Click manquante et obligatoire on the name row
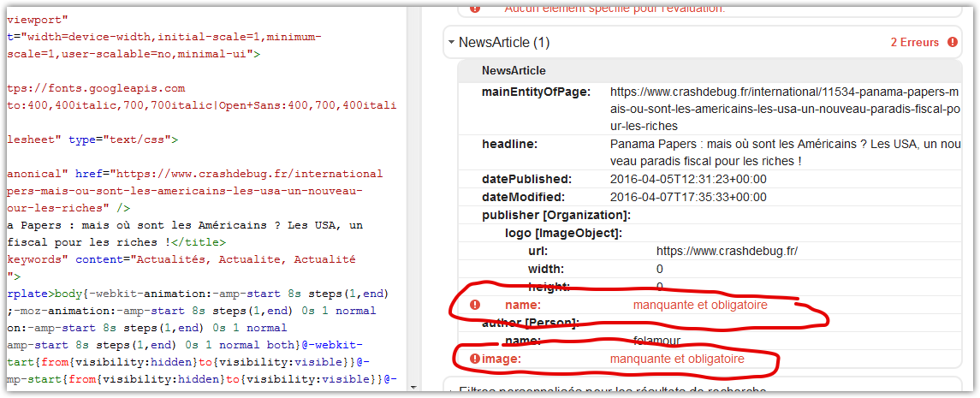 click(x=700, y=305)
